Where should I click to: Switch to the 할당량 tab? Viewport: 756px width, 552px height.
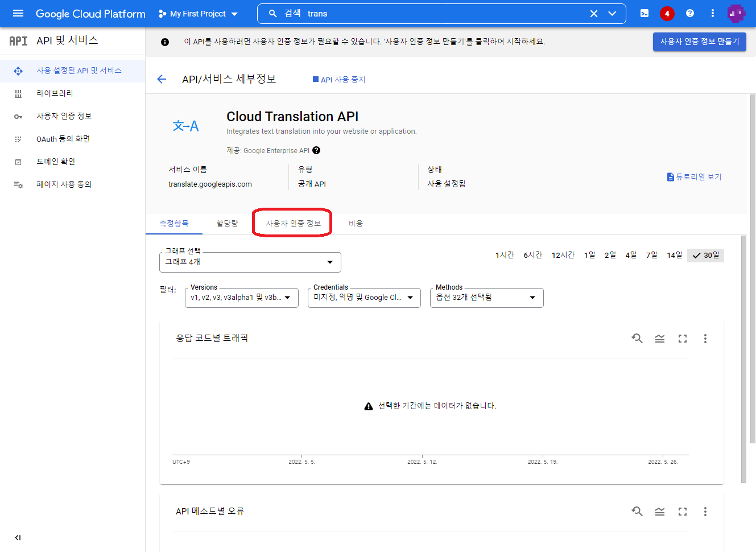click(227, 224)
